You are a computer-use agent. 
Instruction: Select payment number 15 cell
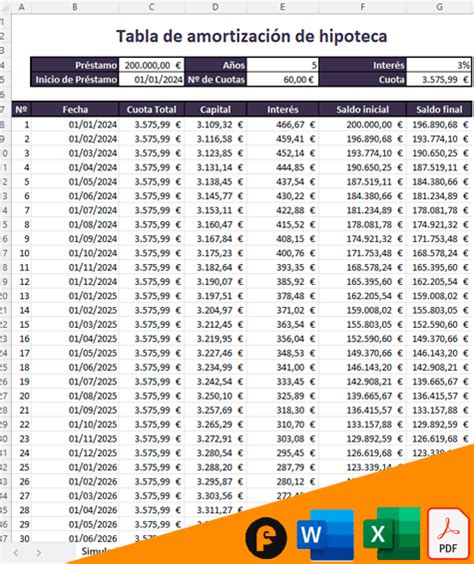point(22,324)
